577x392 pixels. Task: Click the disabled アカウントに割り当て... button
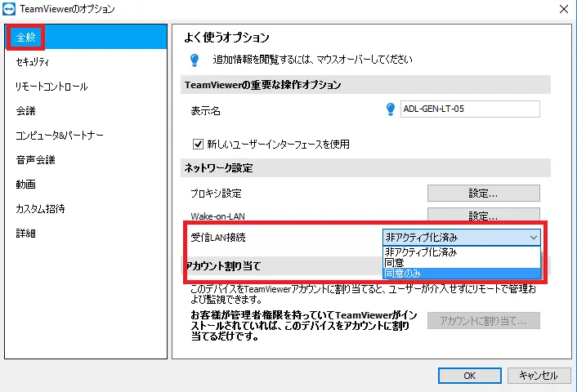[x=483, y=321]
